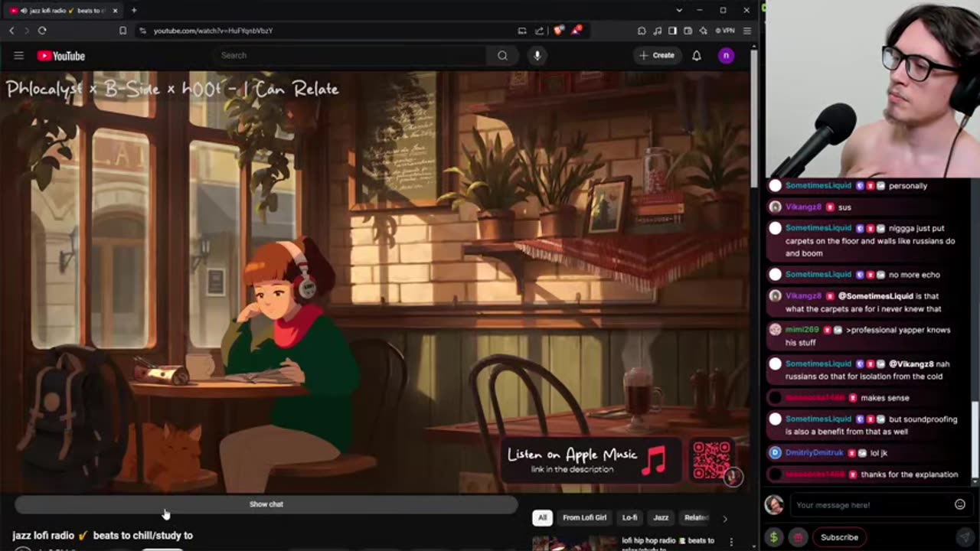Open the Brave Rewards triangle icon
980x551 pixels.
tap(575, 31)
